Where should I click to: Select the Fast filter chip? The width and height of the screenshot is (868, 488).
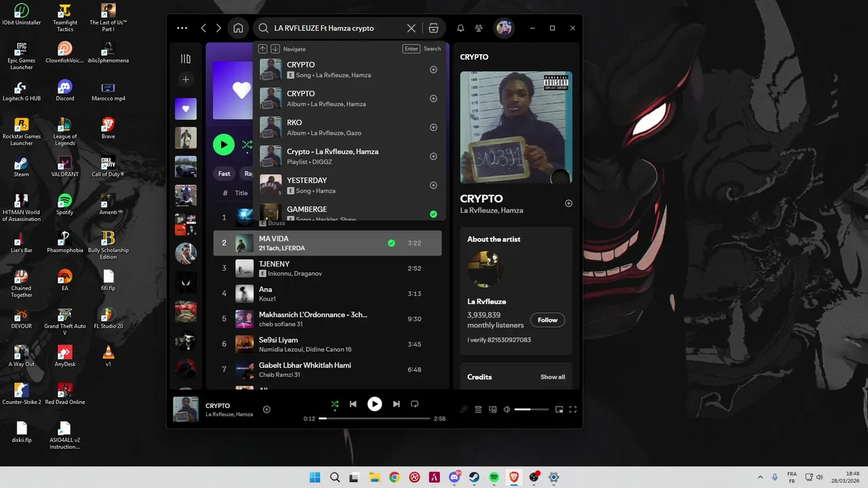point(224,174)
